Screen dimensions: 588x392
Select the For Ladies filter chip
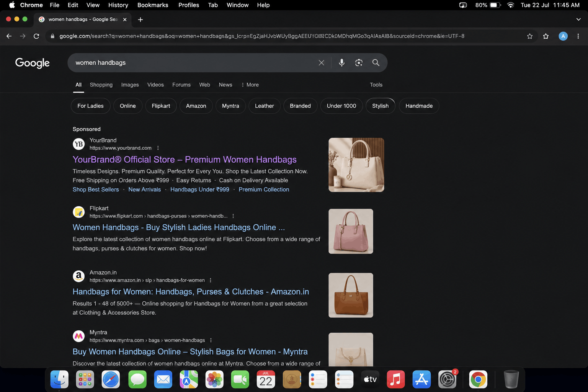tap(90, 106)
